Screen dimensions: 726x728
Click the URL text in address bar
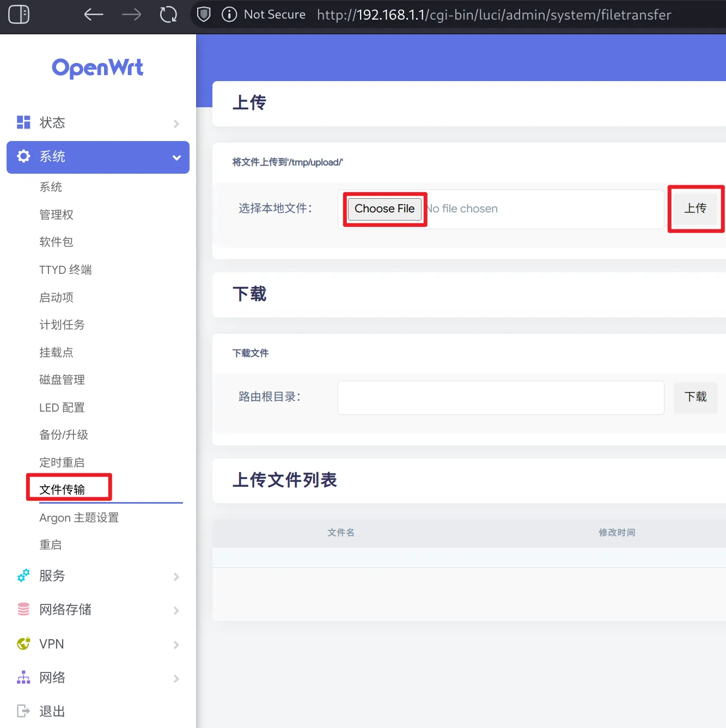[494, 15]
